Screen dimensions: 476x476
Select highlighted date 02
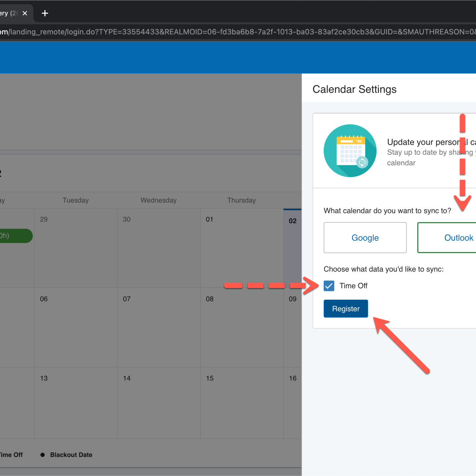(x=292, y=248)
